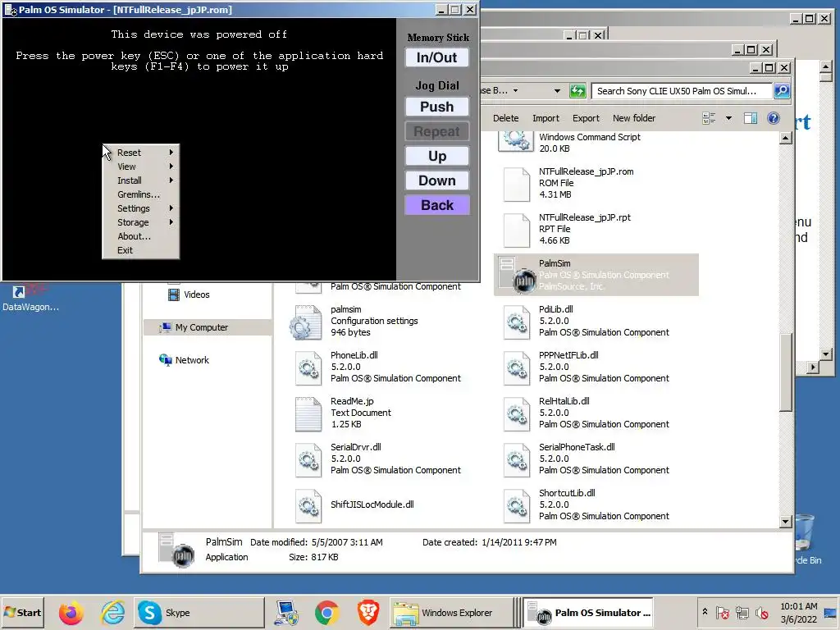Select the RelHtalLib.dll file icon
Image resolution: width=840 pixels, height=630 pixels.
(x=517, y=413)
